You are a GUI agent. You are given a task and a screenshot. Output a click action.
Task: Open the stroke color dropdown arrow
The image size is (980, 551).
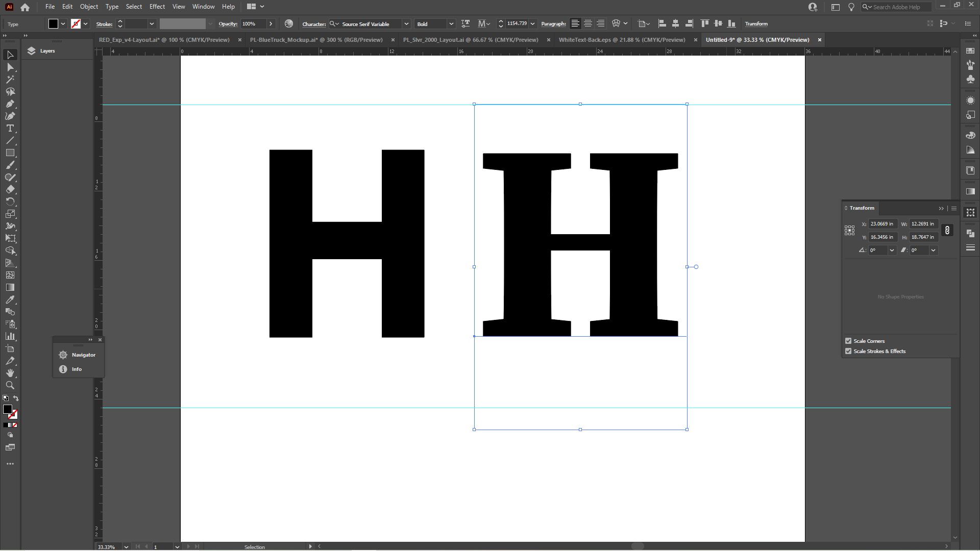[x=85, y=24]
